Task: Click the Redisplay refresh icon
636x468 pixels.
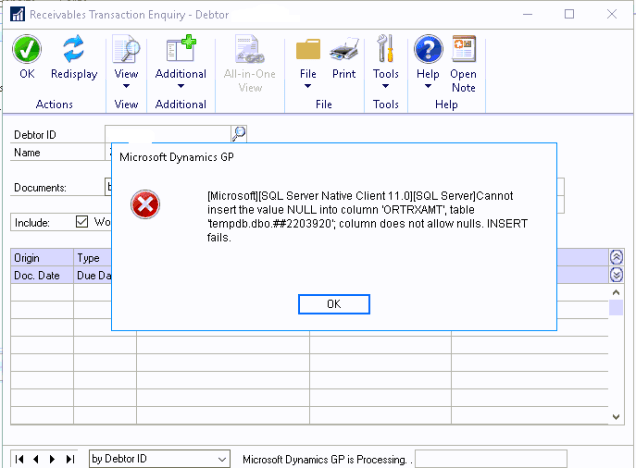Action: pos(73,49)
